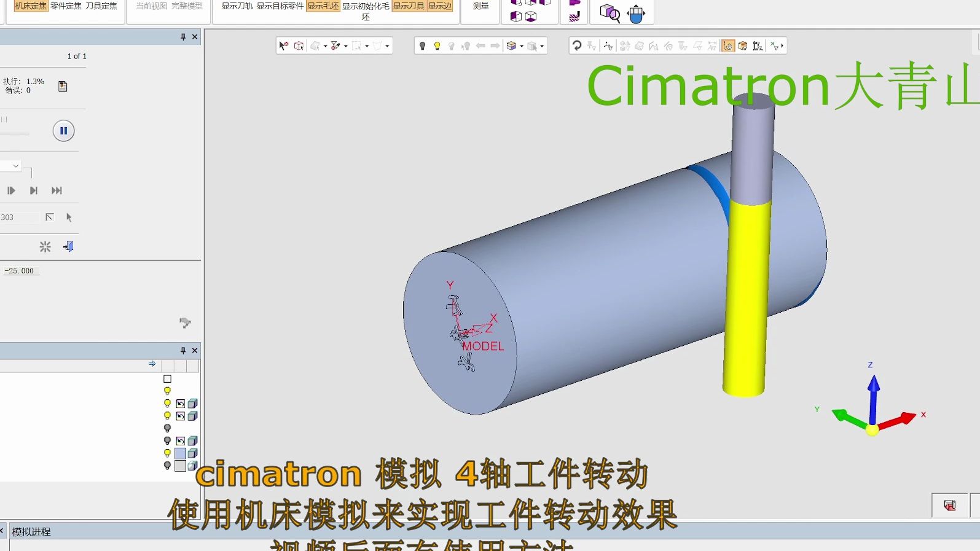Click the 测量 measure button
Viewport: 980px width, 551px height.
480,6
